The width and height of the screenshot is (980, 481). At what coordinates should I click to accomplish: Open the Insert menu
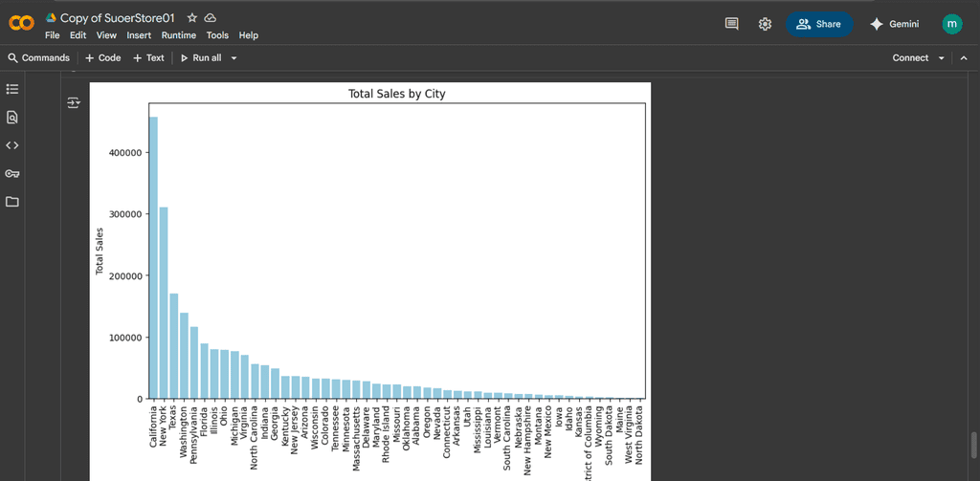click(x=139, y=35)
